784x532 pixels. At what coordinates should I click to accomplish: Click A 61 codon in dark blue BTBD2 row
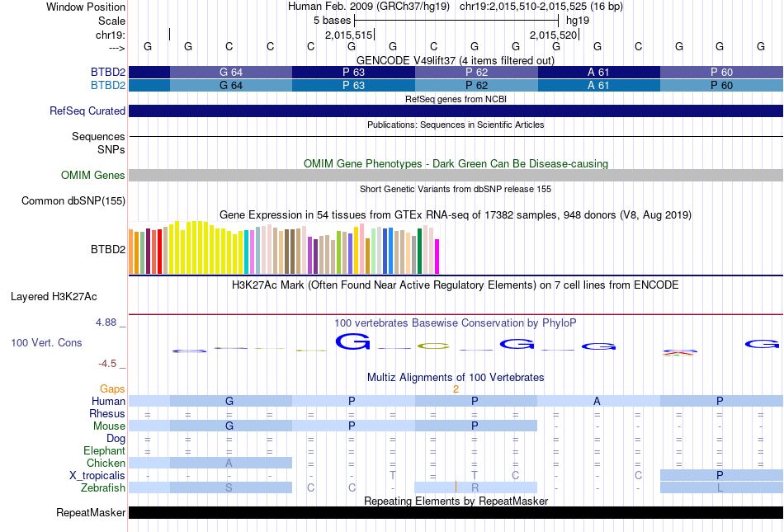tap(599, 73)
